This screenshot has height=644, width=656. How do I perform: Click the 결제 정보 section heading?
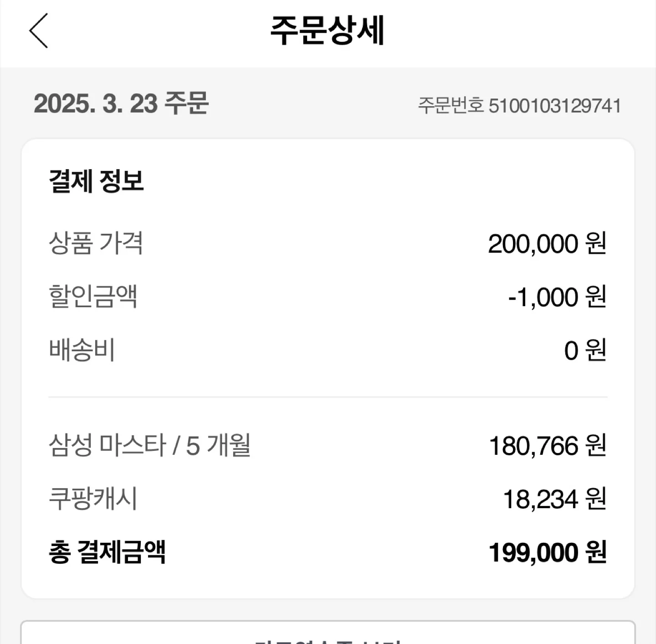click(x=96, y=181)
